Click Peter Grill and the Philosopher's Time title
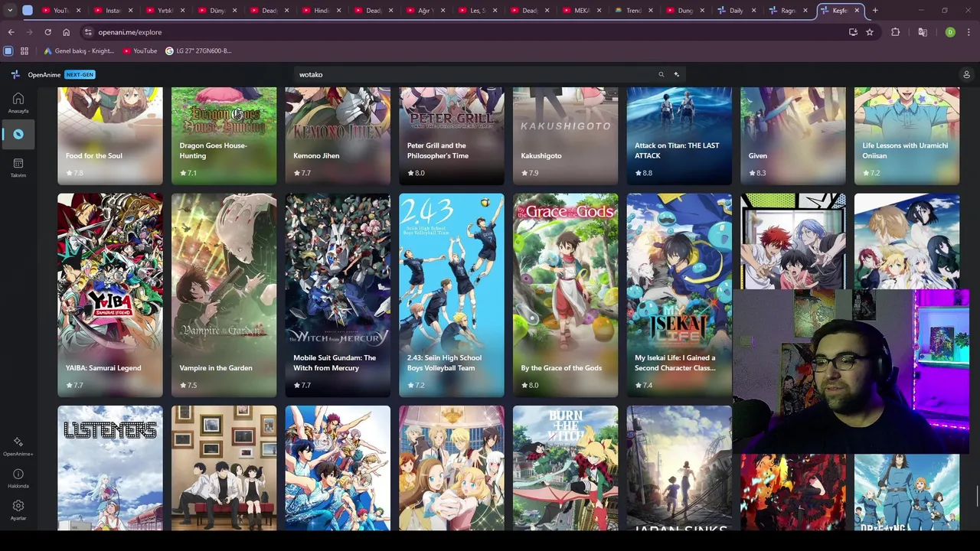 438,150
